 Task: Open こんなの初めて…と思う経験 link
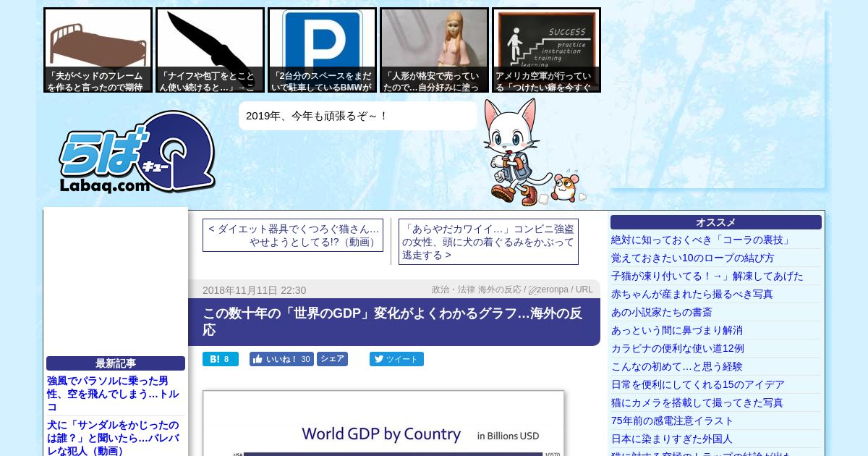tap(676, 366)
